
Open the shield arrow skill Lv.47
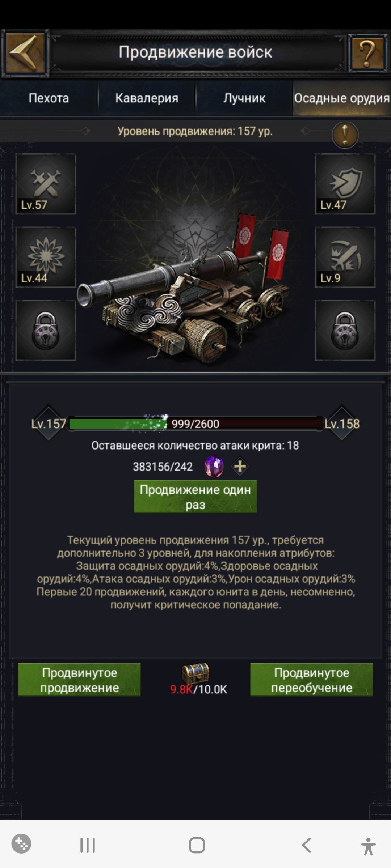tap(345, 184)
